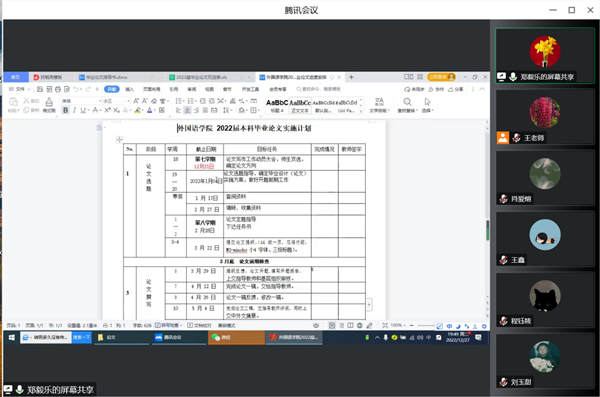Image resolution: width=600 pixels, height=397 pixels.
Task: Click 王老师's muted microphone icon
Action: click(x=516, y=138)
